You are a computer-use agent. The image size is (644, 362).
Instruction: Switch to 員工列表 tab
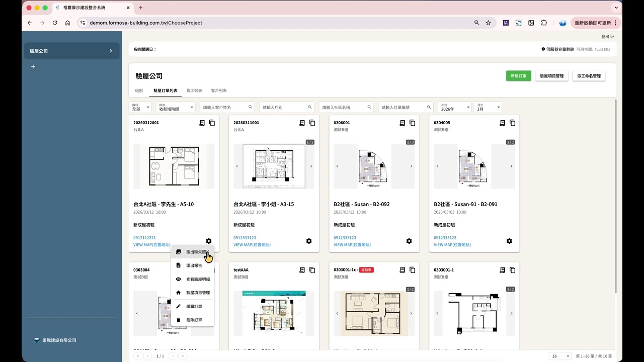(x=194, y=90)
